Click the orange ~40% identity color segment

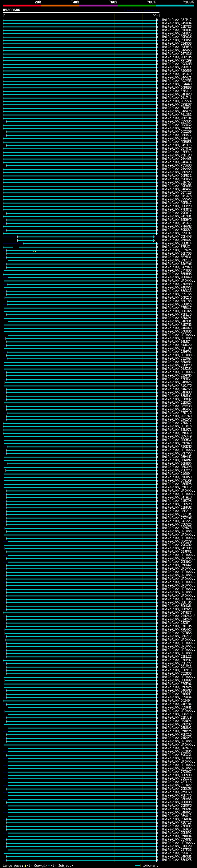click(60, 6)
